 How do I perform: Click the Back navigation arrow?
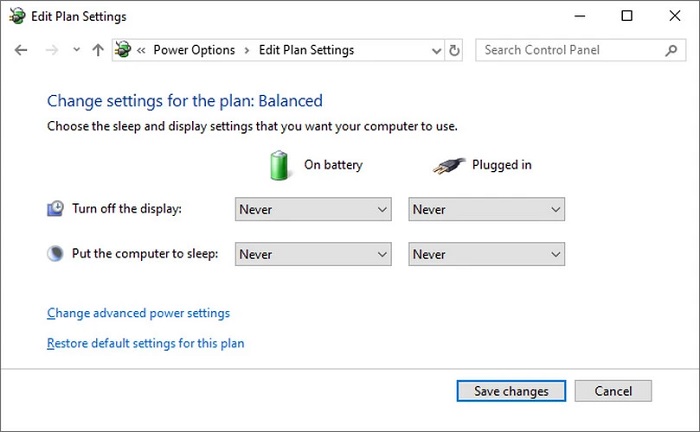tap(22, 50)
